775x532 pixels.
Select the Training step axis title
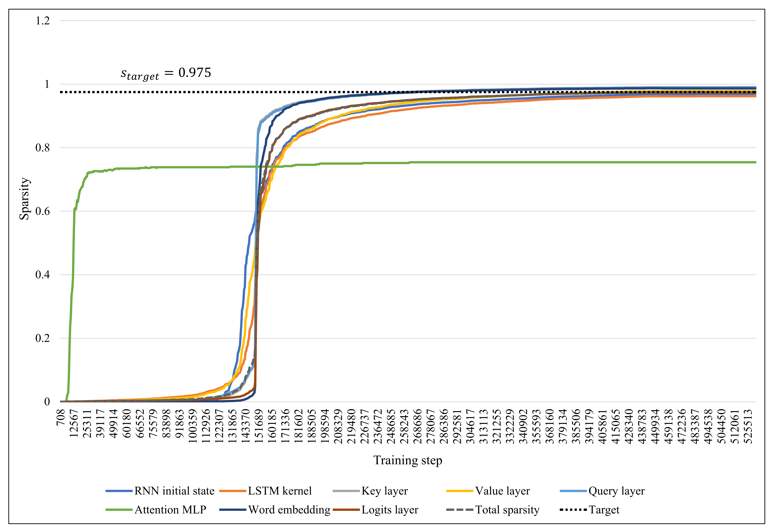coord(407,460)
